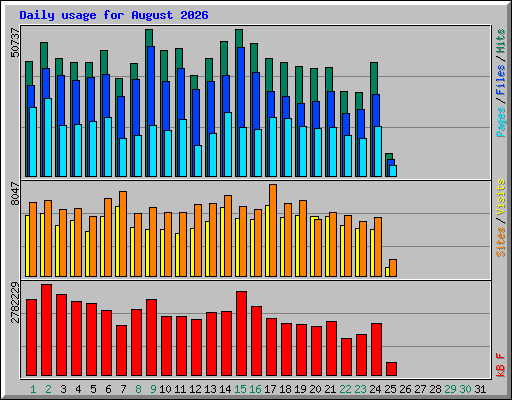
Task: Click day label 12 on the x-axis
Action: click(x=195, y=389)
